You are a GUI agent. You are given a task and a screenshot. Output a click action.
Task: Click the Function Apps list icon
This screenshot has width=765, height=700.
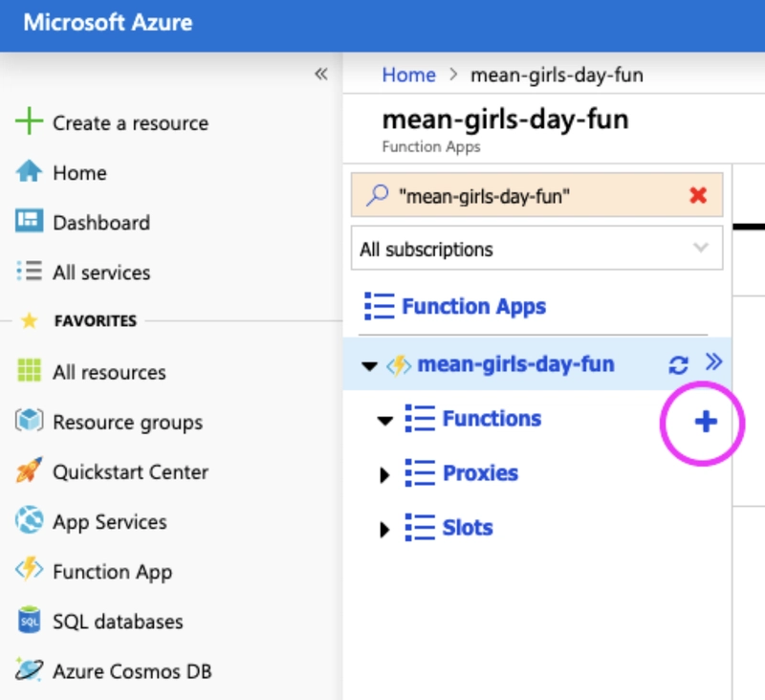379,306
